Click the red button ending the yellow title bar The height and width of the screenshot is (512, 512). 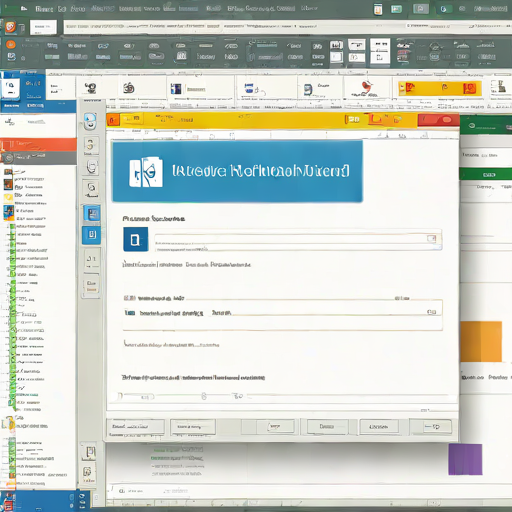coord(438,120)
